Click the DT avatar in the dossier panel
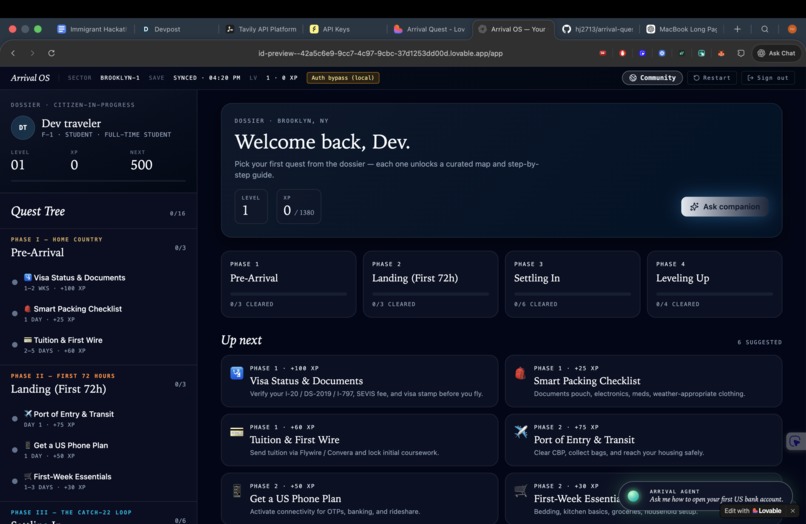The width and height of the screenshot is (806, 524). pyautogui.click(x=23, y=128)
